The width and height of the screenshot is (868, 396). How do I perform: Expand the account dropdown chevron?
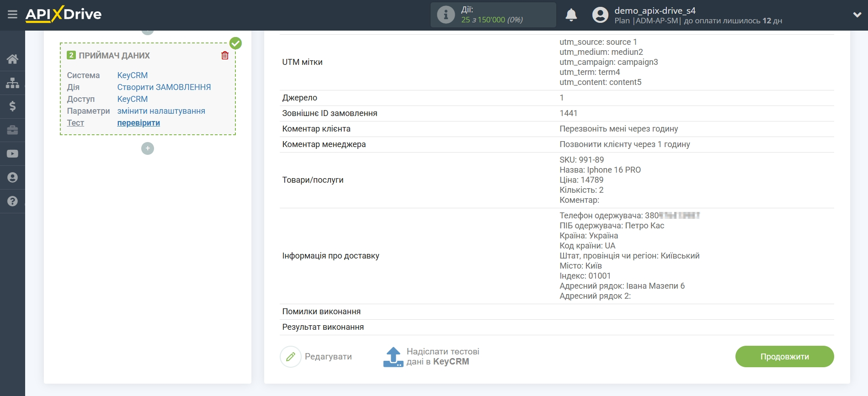[857, 15]
